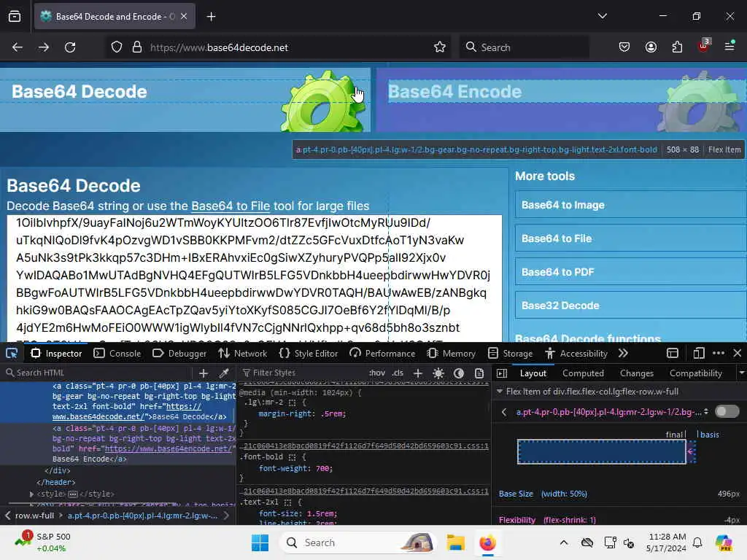Open the Storage devtools tab

[511, 354]
